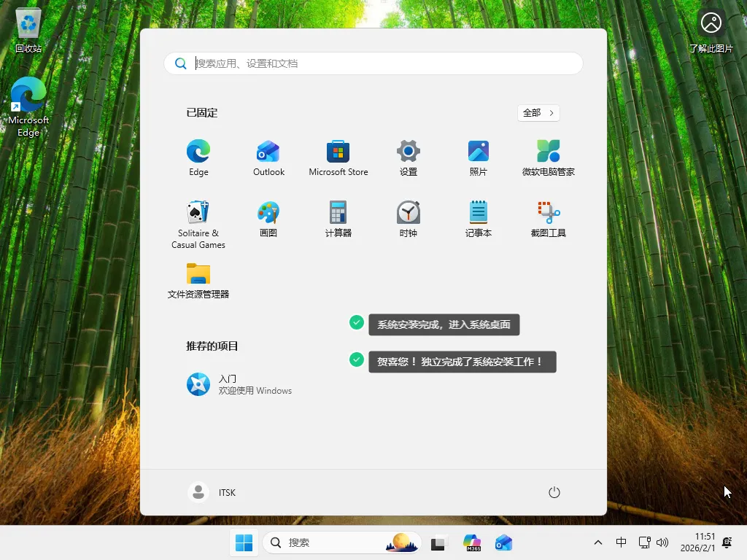Launch 记事本 (Notepad) app
This screenshot has width=747, height=560.
click(x=479, y=219)
